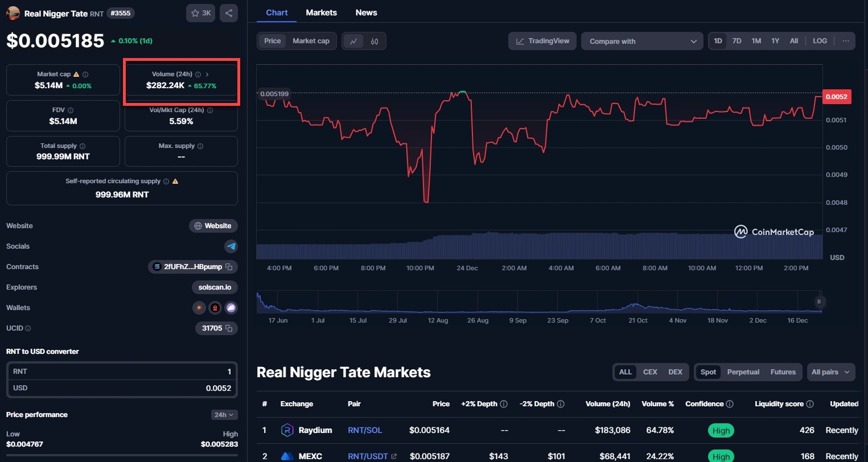This screenshot has width=868, height=462.
Task: Click the warning triangle beside Market cap
Action: (76, 75)
